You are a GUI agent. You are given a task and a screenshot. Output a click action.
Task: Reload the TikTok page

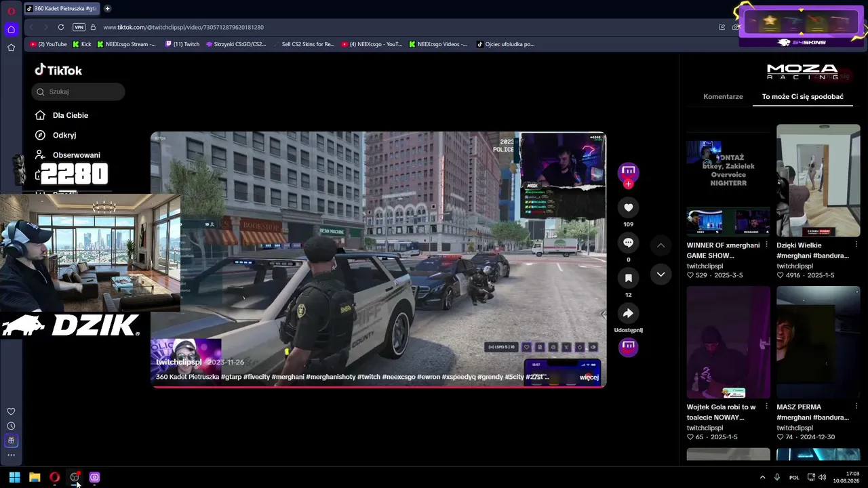pos(61,27)
